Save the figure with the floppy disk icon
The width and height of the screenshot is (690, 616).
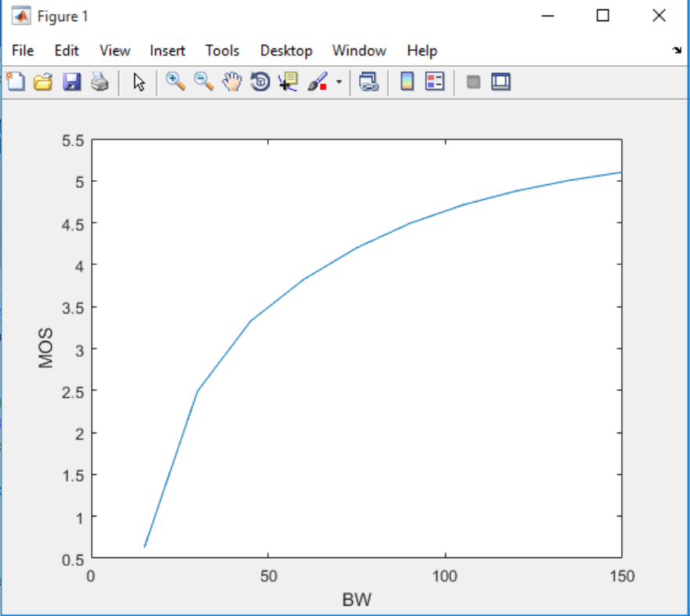[x=71, y=82]
